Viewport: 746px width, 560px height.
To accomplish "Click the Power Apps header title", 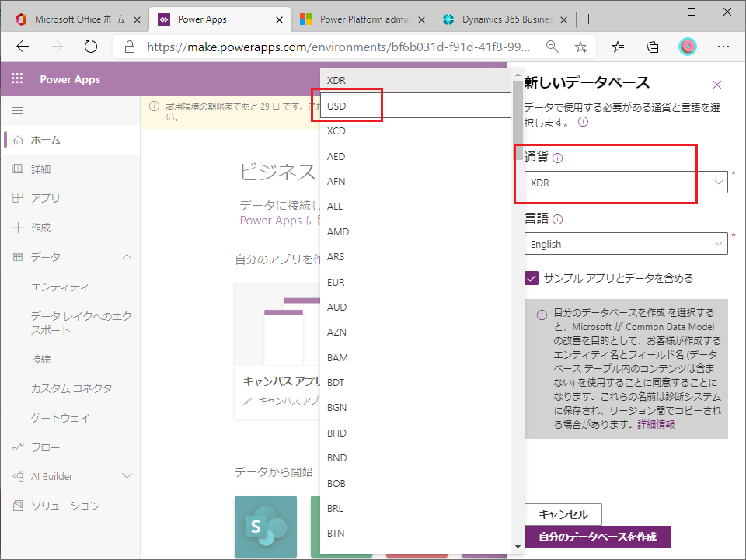I will [x=70, y=79].
